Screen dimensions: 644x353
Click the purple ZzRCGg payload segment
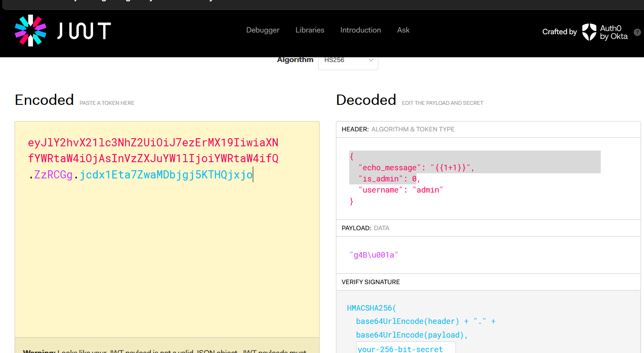pyautogui.click(x=54, y=175)
